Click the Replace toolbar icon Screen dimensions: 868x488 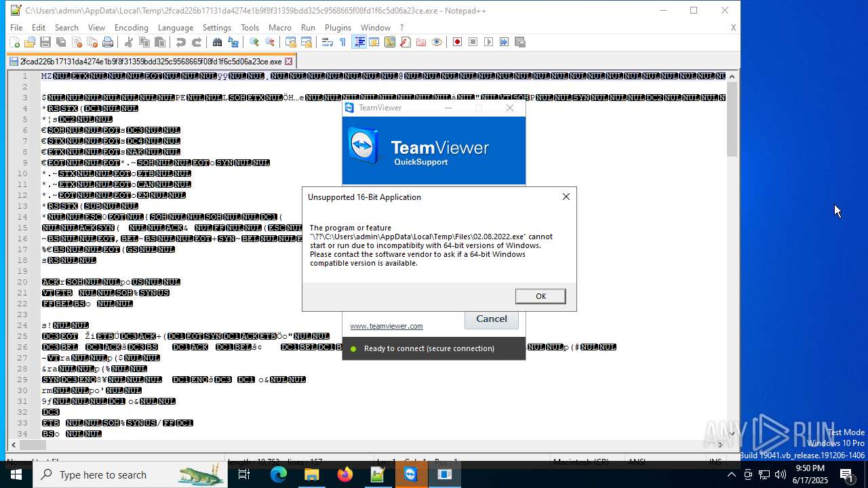[x=233, y=42]
